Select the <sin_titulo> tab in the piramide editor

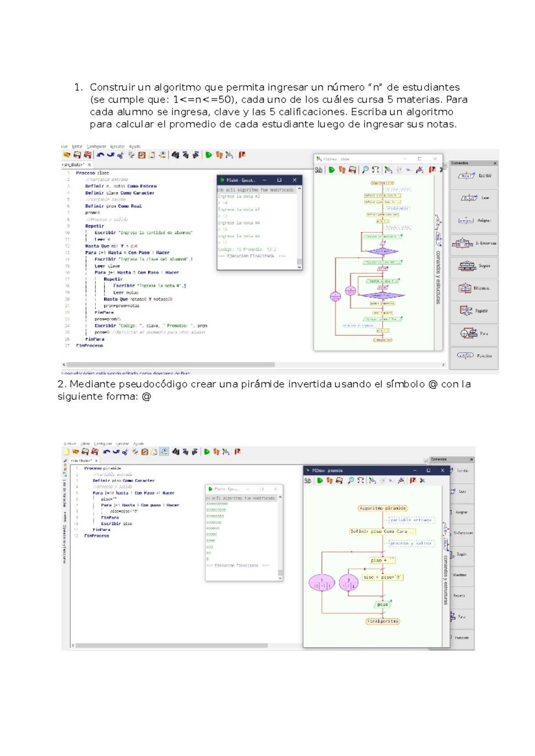click(x=81, y=460)
